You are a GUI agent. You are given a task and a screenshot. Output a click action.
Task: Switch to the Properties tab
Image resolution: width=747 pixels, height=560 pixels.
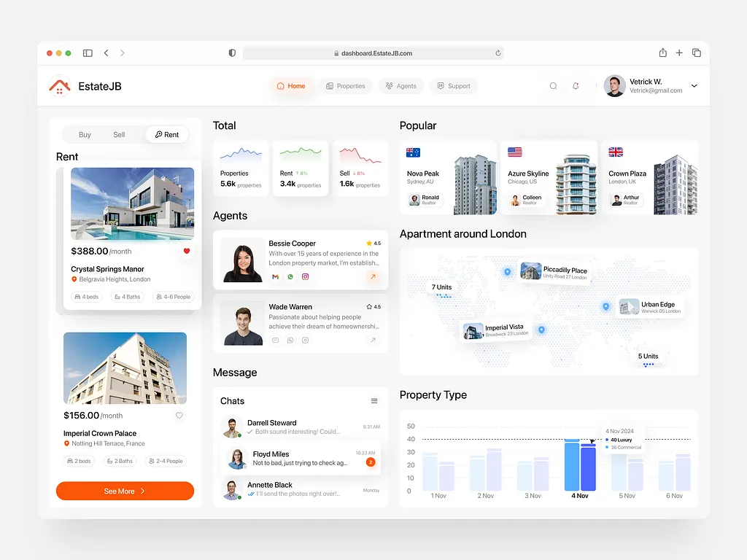pos(346,85)
